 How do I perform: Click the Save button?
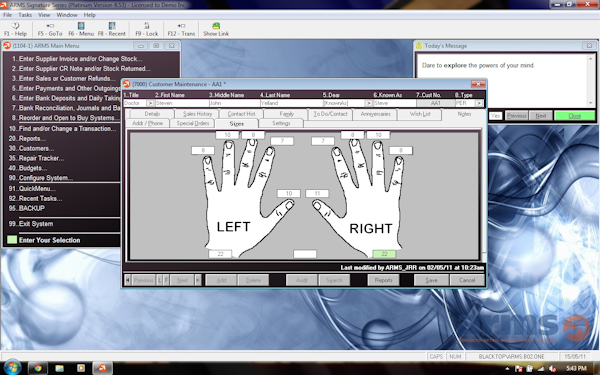[431, 280]
